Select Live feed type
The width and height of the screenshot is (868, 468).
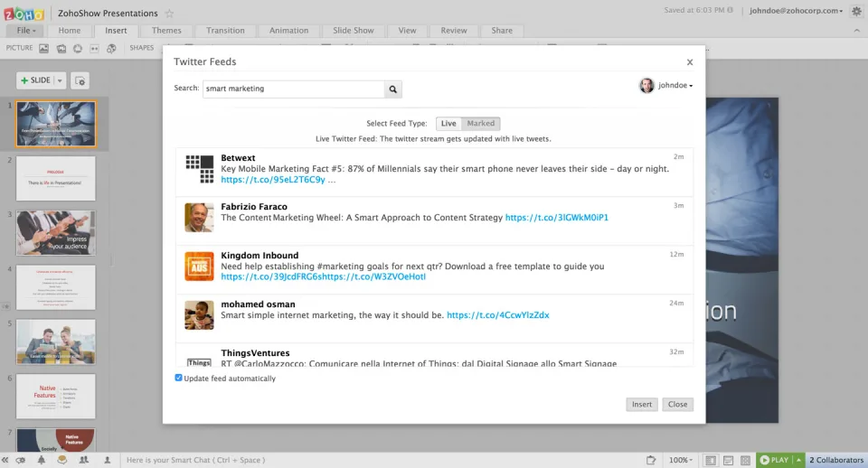pos(448,124)
